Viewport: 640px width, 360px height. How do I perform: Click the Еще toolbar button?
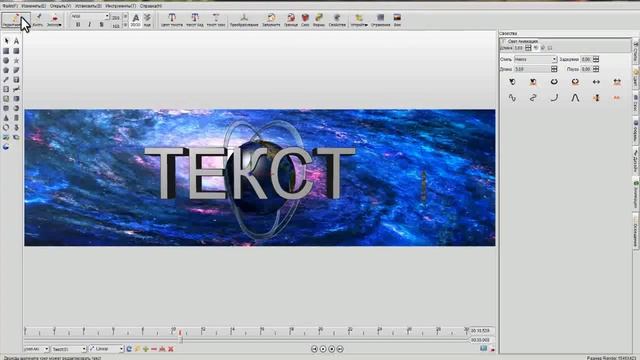(x=147, y=19)
